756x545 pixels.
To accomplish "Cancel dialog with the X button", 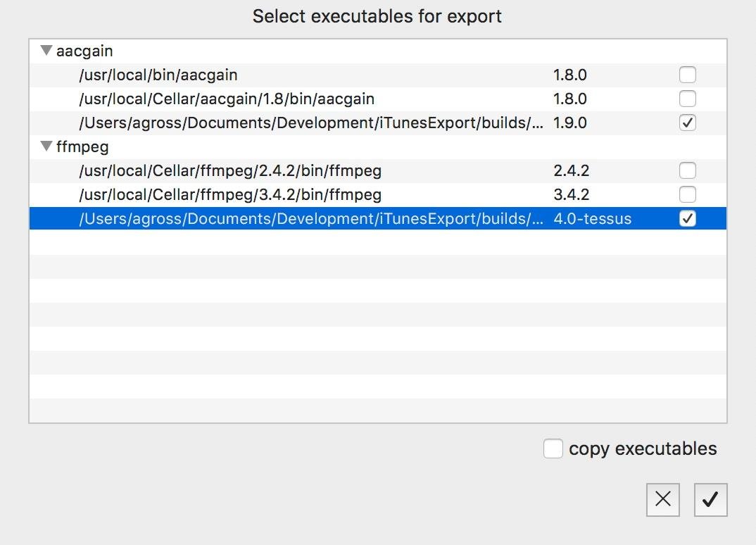I will point(662,500).
